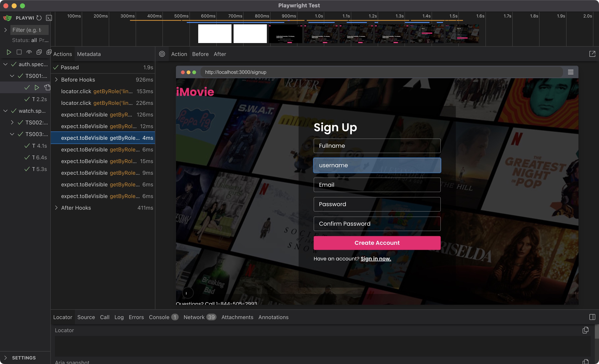
Task: Copy the Aria snapshot with its icon
Action: pos(585,362)
